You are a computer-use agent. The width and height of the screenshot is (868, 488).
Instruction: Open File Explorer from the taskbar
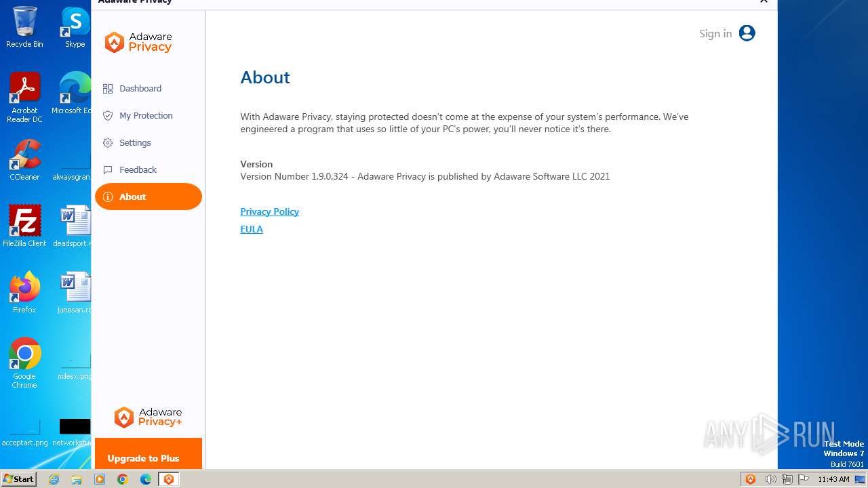point(77,479)
